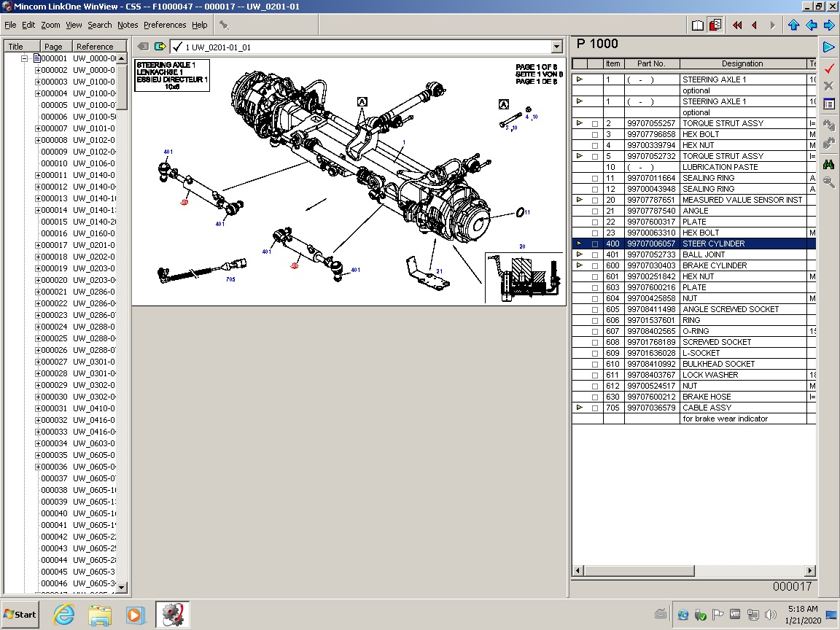This screenshot has width=840, height=630.
Task: Click the grey magnifier find icon
Action: (x=829, y=183)
